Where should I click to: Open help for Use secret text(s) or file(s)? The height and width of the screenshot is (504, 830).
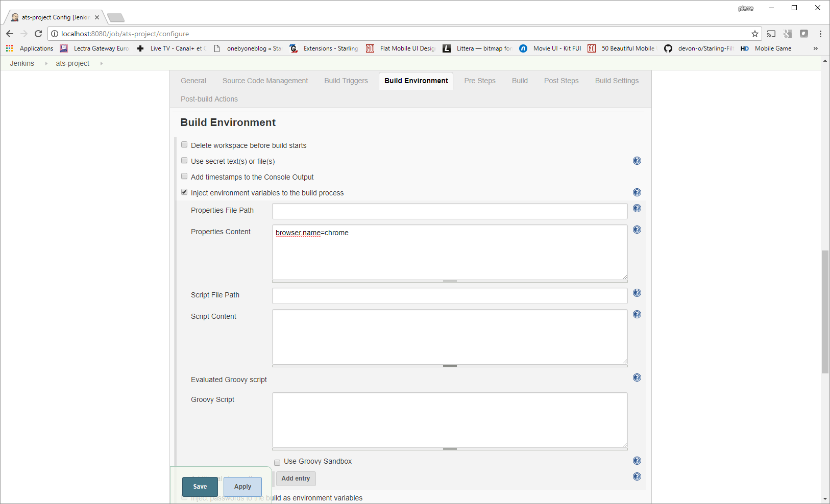(637, 161)
